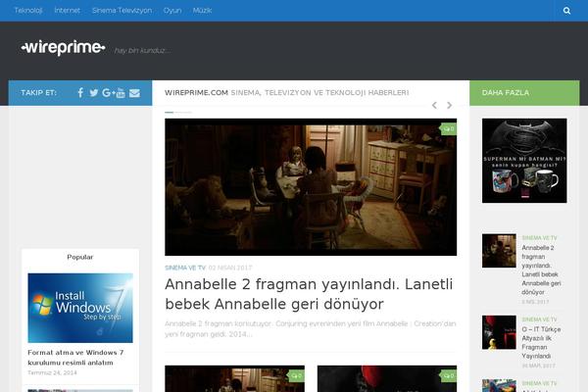Open the İnternet menu item
This screenshot has width=588, height=392.
[67, 11]
